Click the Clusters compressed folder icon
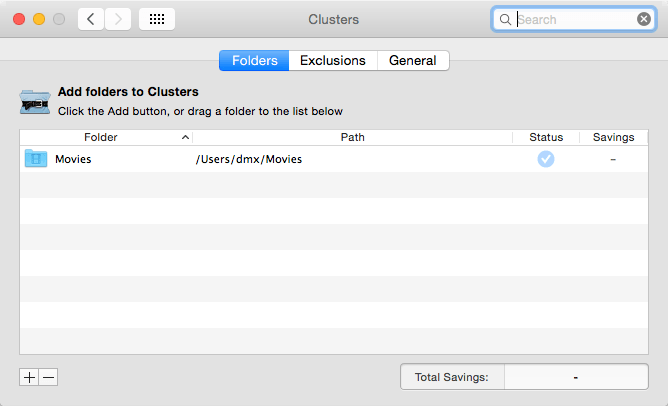Viewport: 668px width, 406px height. 35,102
